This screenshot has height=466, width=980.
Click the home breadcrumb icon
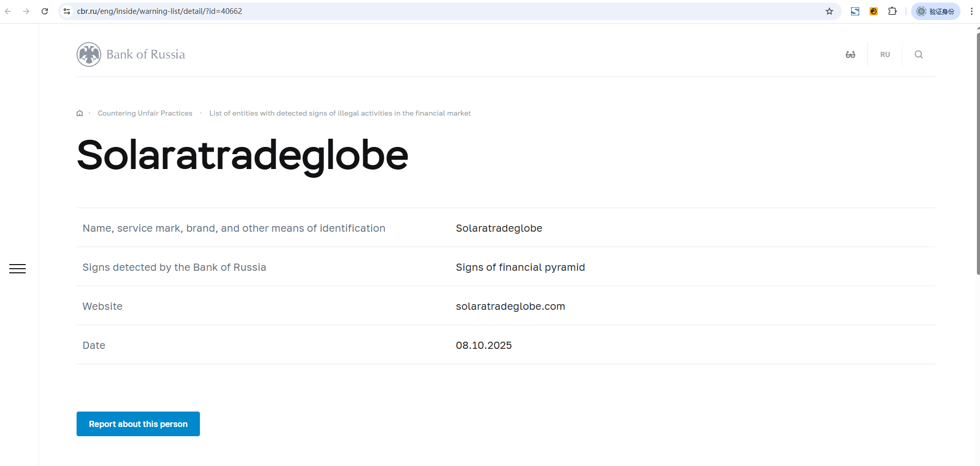(80, 114)
